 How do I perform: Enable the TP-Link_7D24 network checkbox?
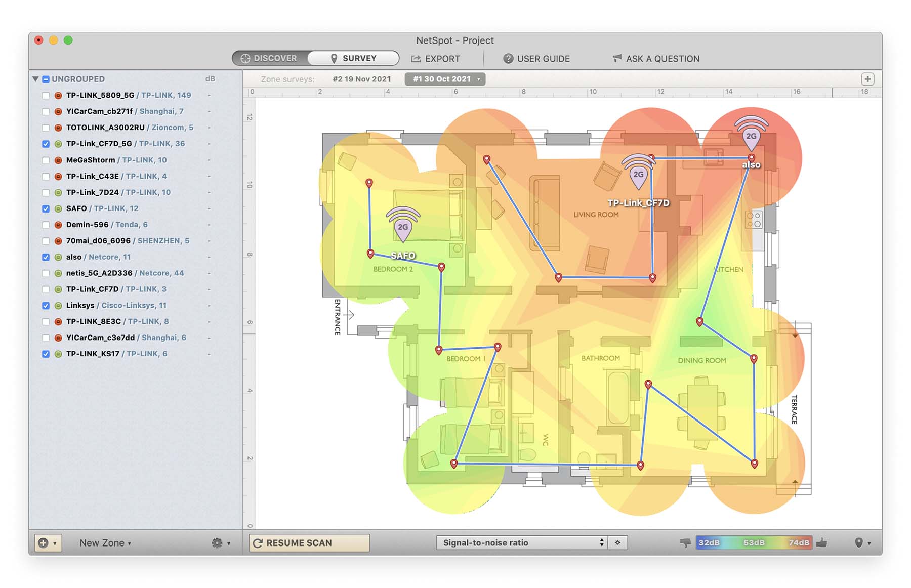(46, 192)
